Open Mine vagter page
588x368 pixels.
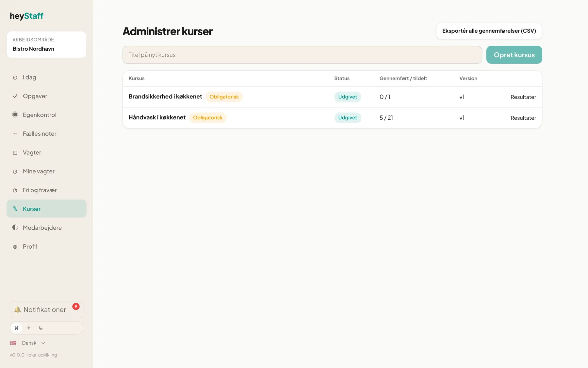46,171
